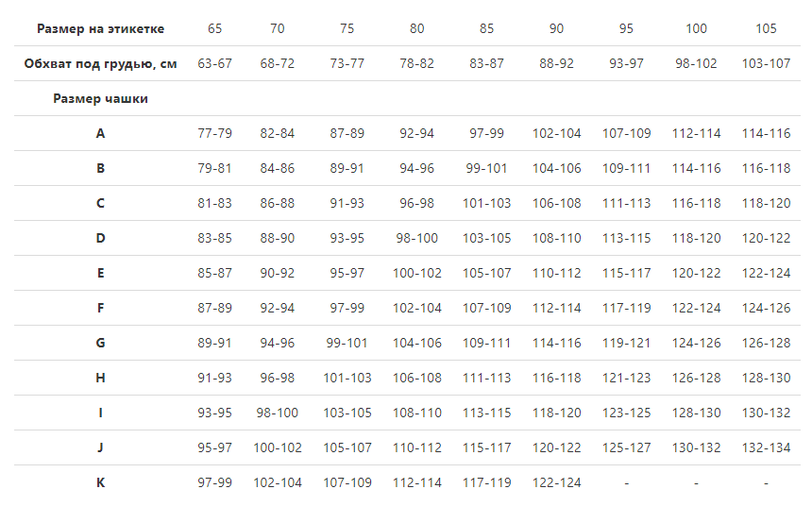This screenshot has height=523, width=812.
Task: Click cup size K row label
Action: pos(100,482)
